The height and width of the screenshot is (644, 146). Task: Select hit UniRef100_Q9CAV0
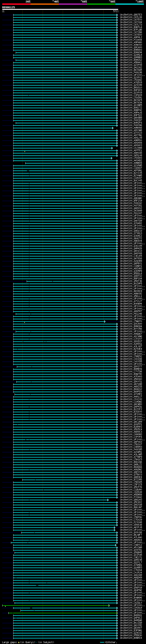131,48
